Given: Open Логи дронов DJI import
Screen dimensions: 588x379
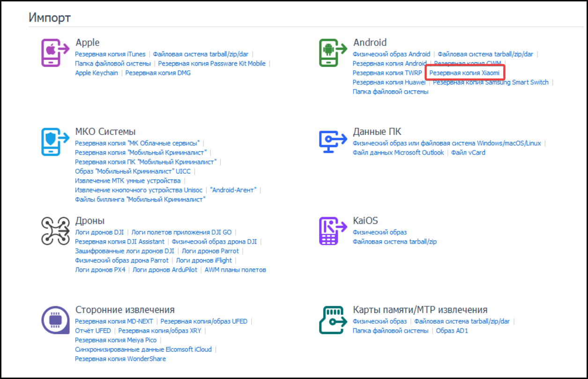Looking at the screenshot, I should [99, 232].
